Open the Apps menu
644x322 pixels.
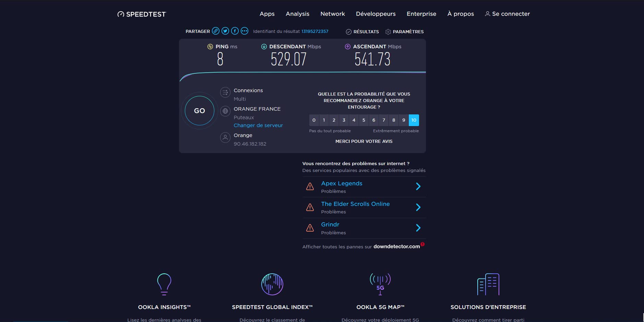267,14
